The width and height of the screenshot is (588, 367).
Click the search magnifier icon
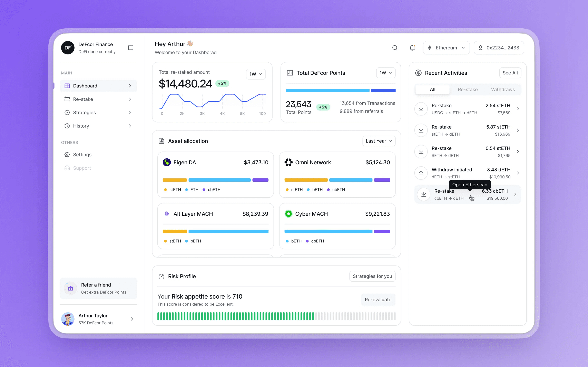click(x=395, y=48)
